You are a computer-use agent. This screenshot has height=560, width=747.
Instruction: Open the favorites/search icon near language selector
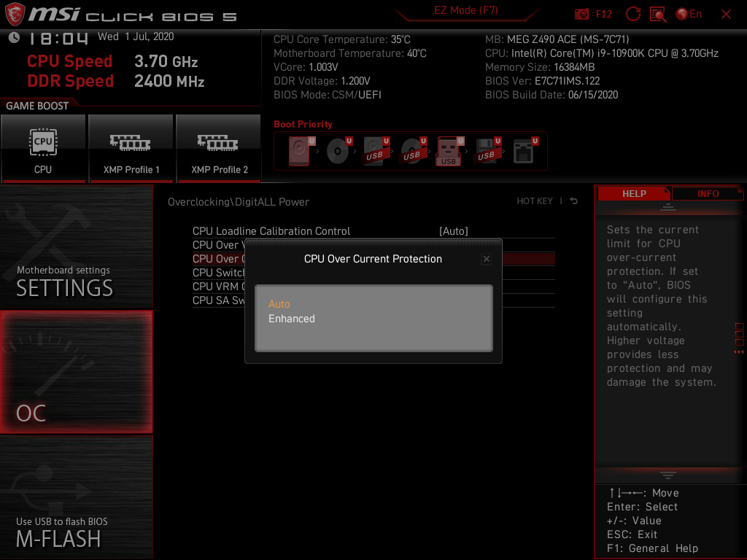tap(657, 13)
